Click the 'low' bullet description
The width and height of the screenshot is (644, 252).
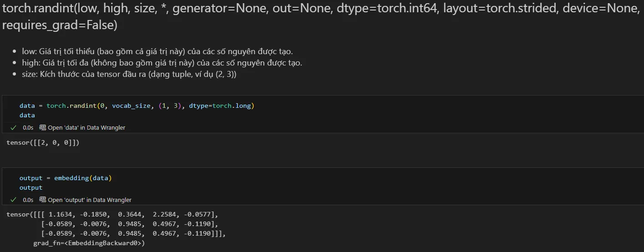(161, 51)
